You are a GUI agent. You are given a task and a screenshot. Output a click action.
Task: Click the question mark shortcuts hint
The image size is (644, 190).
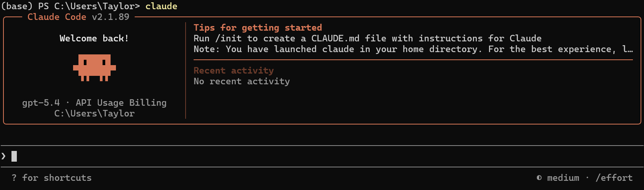[14, 178]
